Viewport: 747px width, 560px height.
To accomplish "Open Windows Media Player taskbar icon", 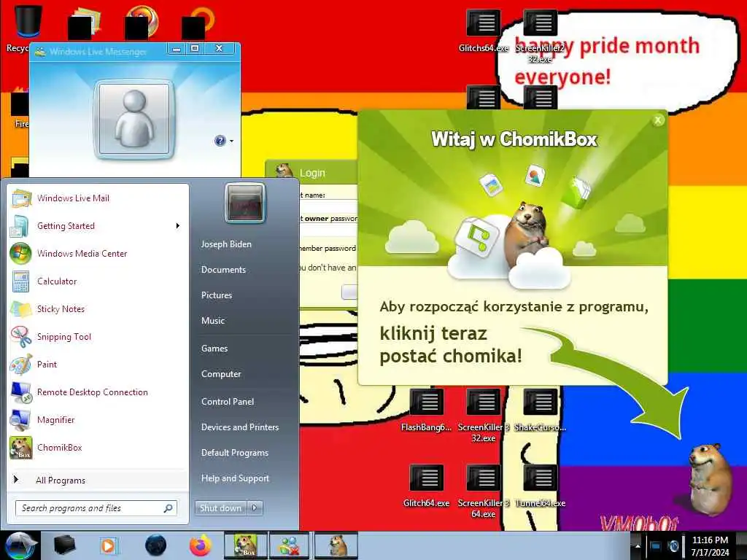I will [x=108, y=545].
